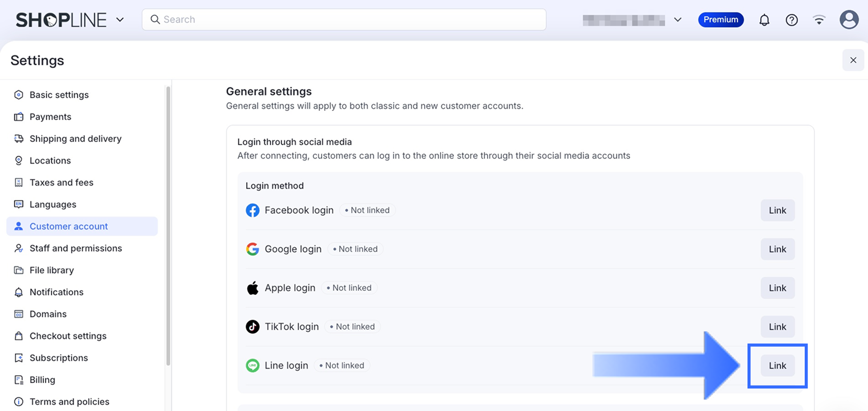Click the Google logo icon

click(252, 249)
